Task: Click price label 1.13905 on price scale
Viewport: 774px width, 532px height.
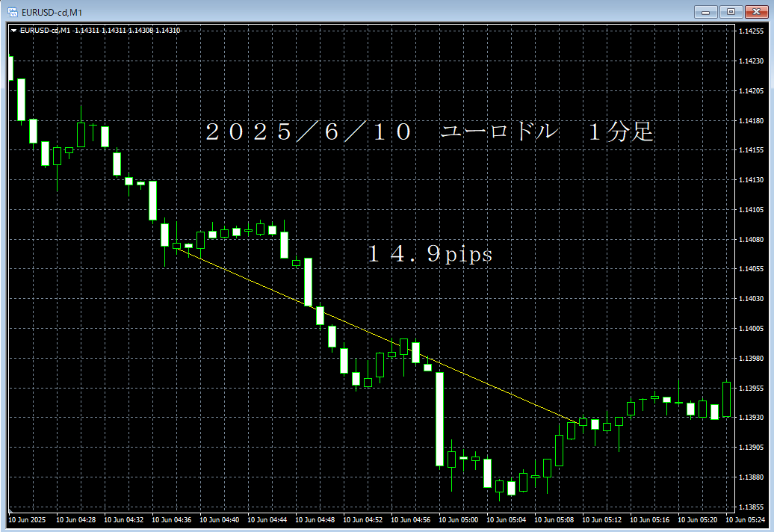Action: pyautogui.click(x=752, y=447)
